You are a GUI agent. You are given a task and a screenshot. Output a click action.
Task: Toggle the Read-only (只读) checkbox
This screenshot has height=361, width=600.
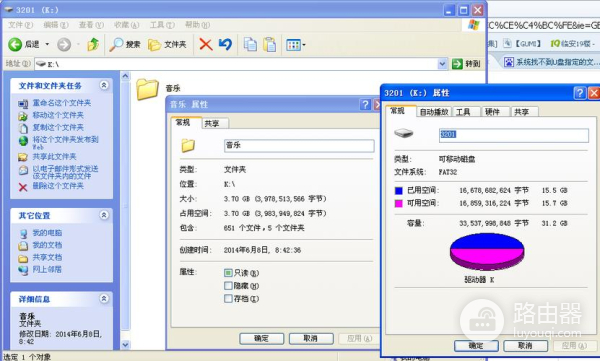[x=228, y=273]
